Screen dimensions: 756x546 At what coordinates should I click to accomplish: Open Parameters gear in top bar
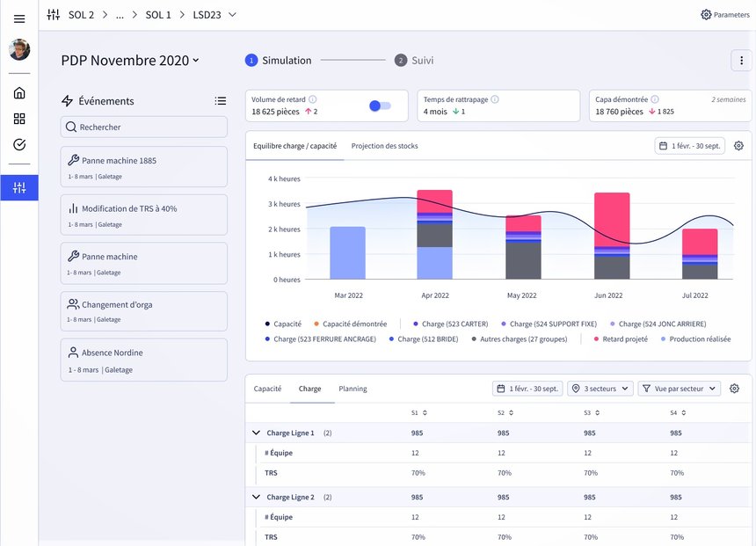724,15
